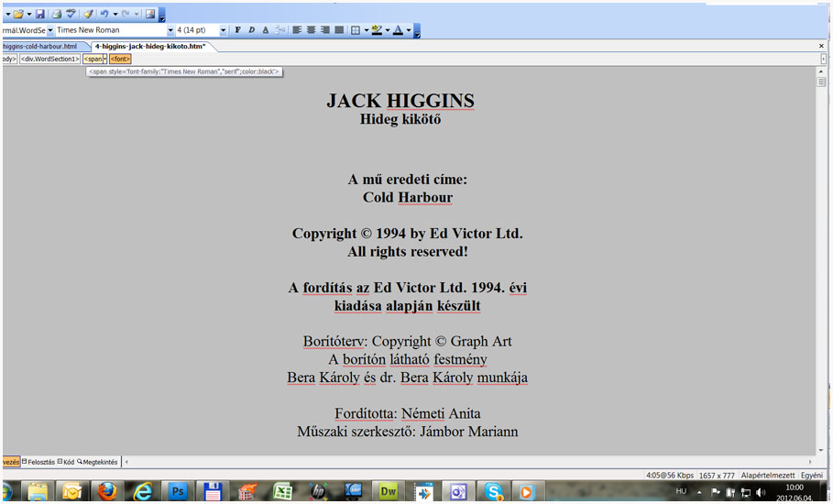Select the font tag in tag bar
This screenshot has width=833, height=504.
pos(120,59)
